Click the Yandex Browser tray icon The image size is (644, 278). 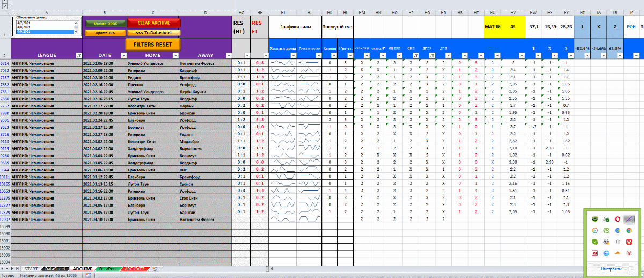click(630, 253)
